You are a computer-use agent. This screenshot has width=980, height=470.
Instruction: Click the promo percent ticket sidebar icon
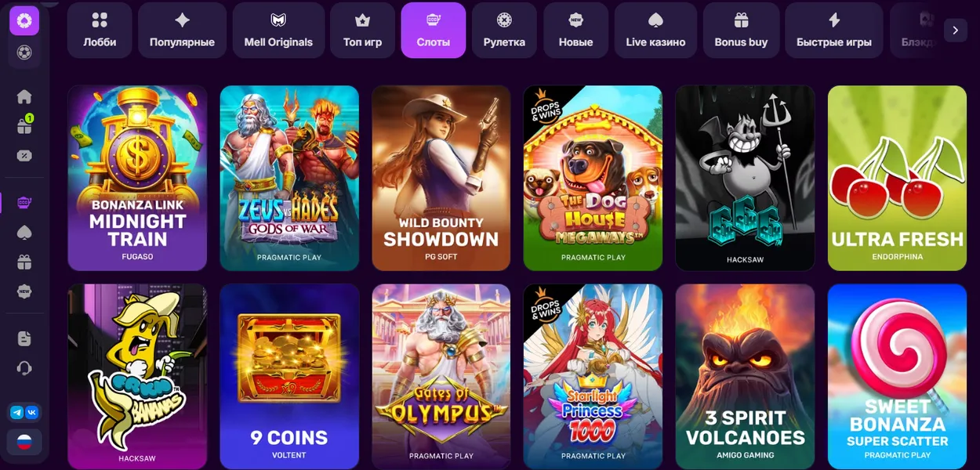pos(24,155)
